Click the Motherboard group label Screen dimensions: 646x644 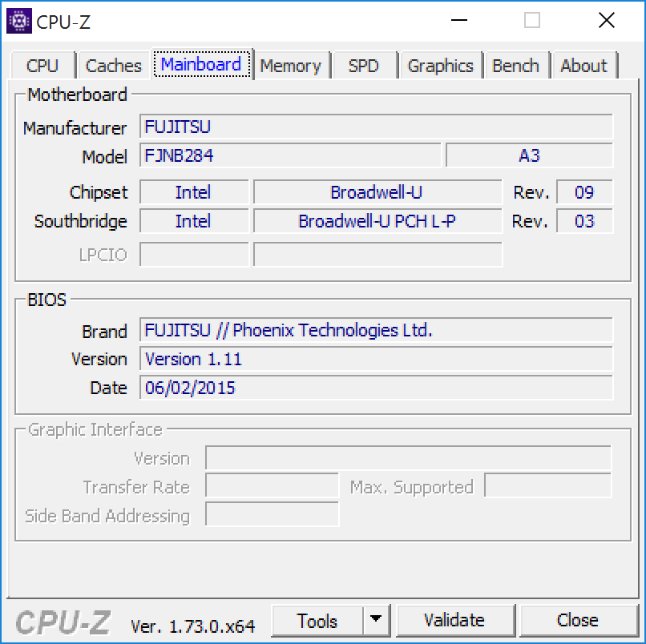click(77, 95)
